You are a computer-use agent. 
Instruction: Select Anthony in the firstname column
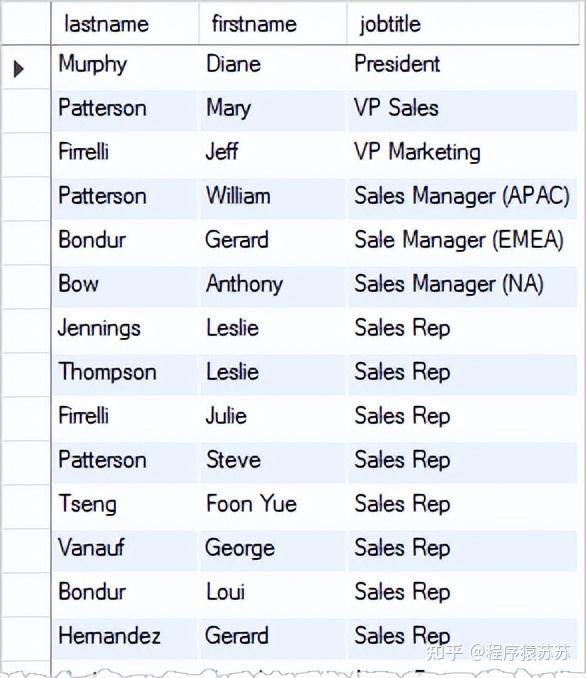coord(273,287)
